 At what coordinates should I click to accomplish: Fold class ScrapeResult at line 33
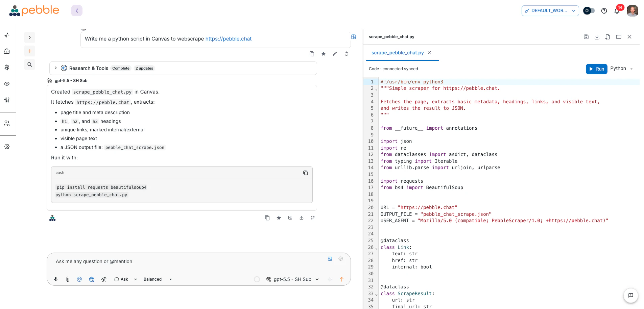pyautogui.click(x=376, y=294)
